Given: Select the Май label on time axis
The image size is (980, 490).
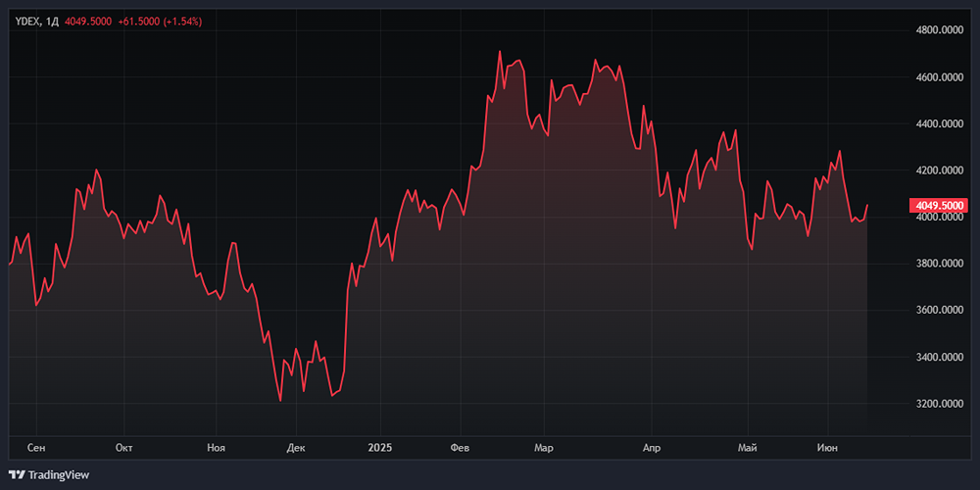Looking at the screenshot, I should [x=748, y=448].
